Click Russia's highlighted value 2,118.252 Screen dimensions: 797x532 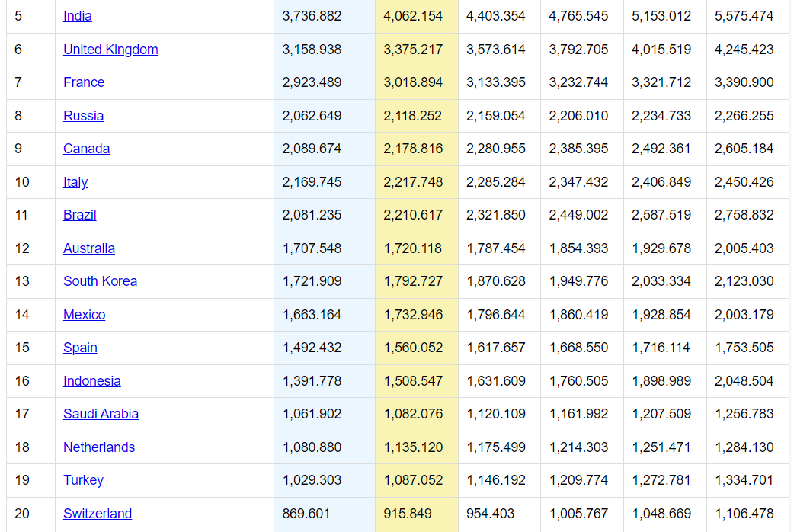pos(413,116)
